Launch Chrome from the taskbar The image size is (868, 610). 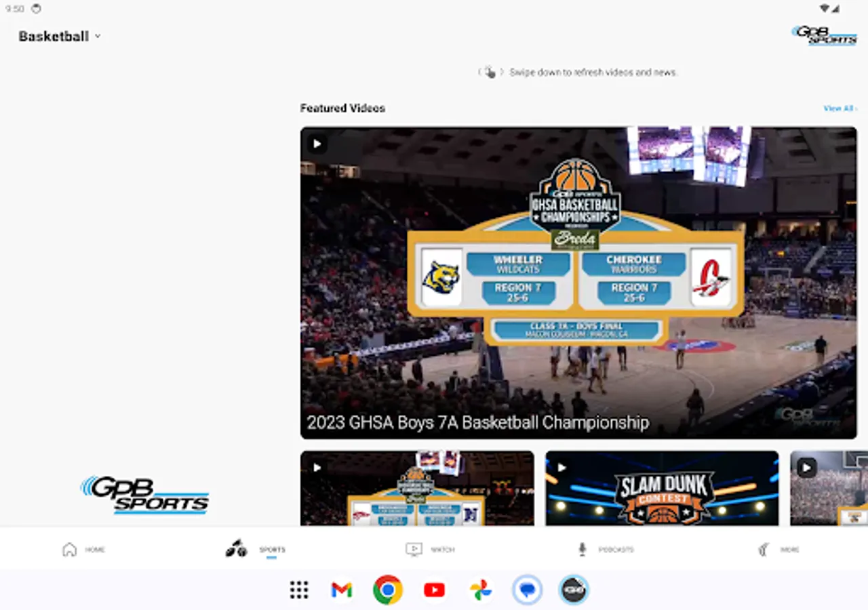[388, 590]
